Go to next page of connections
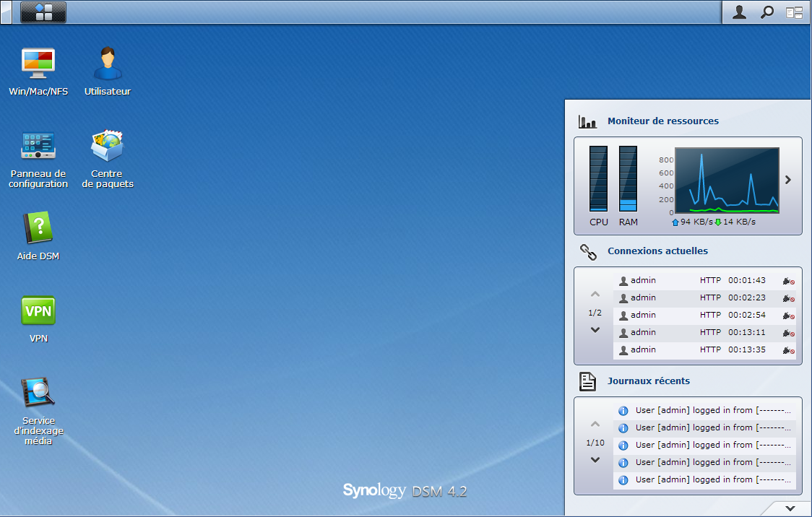The height and width of the screenshot is (517, 812). 595,330
